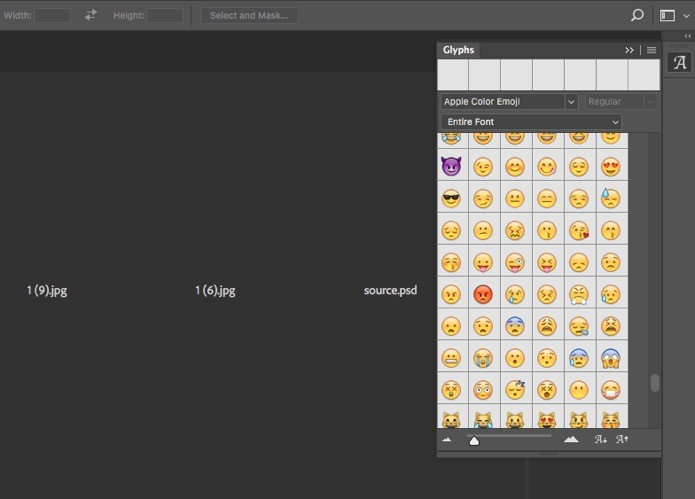Image resolution: width=695 pixels, height=499 pixels.
Task: Select the tongue-licking yum face emoji glyph
Action: [x=547, y=167]
